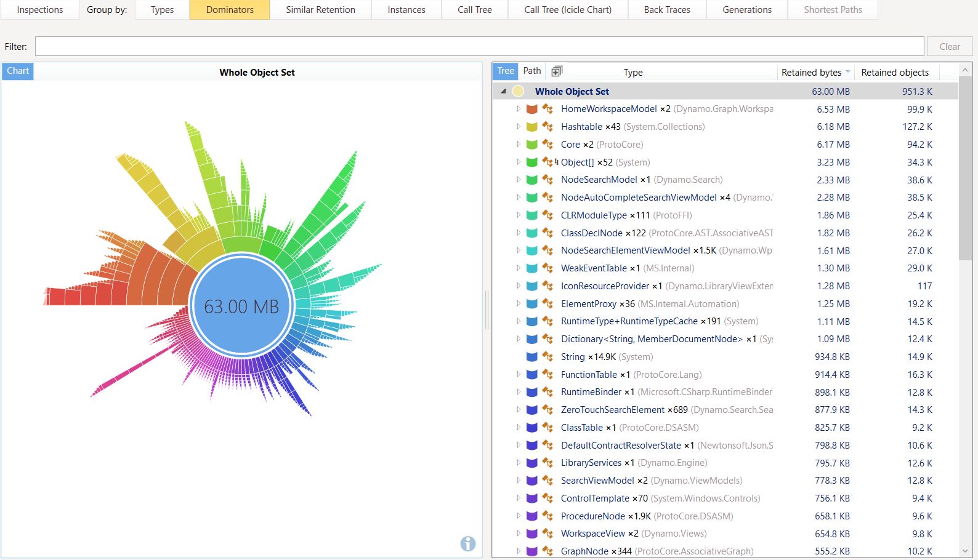
Task: Switch to Path view
Action: (x=532, y=71)
